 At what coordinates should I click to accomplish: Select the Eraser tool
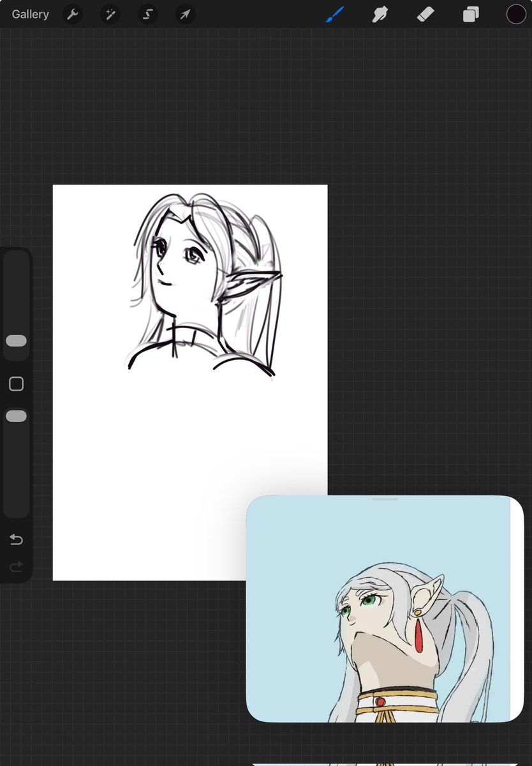tap(425, 13)
